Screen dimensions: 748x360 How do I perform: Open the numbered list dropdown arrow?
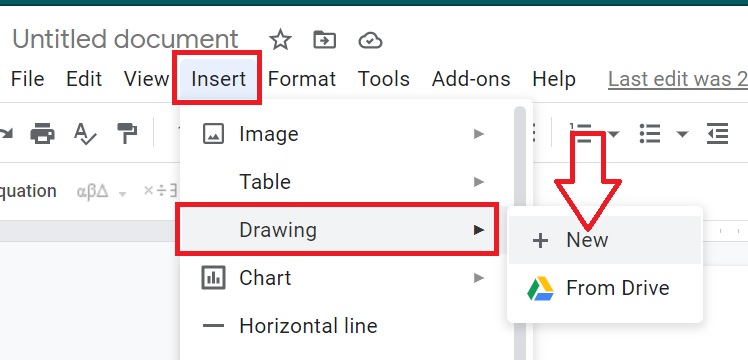[613, 134]
